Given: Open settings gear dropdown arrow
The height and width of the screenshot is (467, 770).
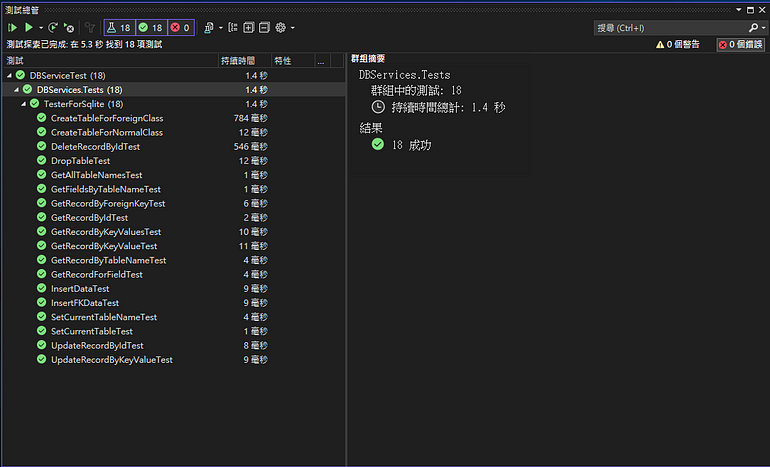Looking at the screenshot, I should point(293,28).
